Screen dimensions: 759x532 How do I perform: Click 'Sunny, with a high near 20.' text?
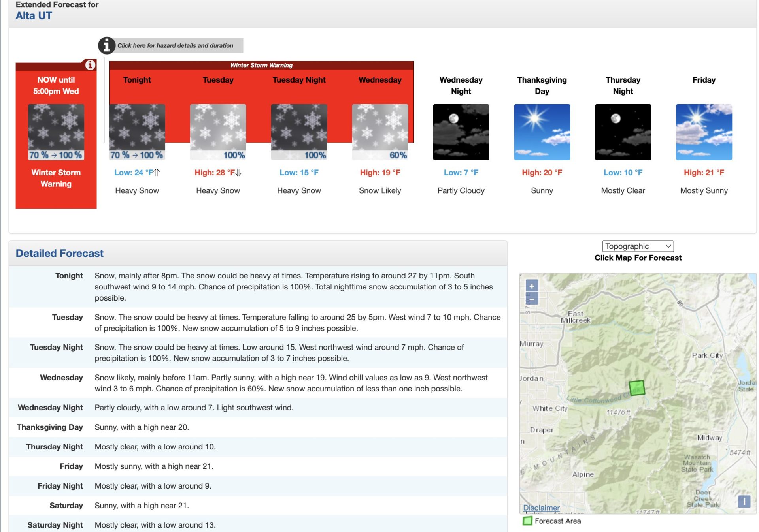click(x=142, y=427)
